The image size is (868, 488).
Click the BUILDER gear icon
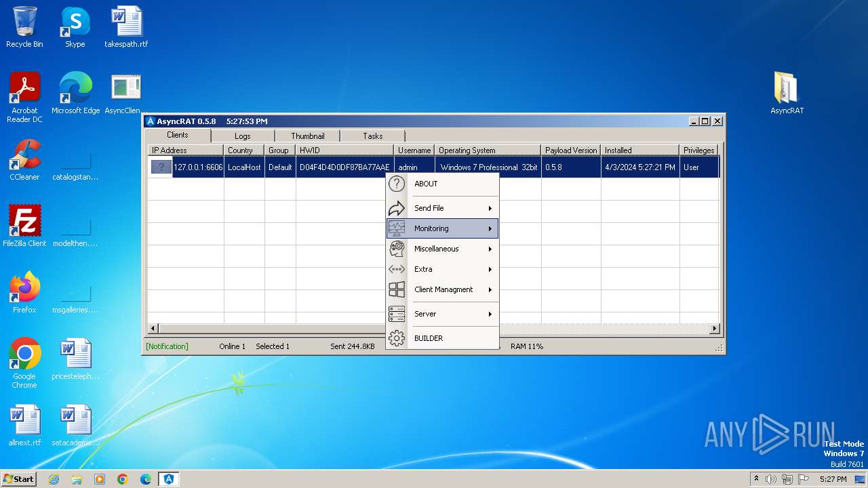pos(397,338)
